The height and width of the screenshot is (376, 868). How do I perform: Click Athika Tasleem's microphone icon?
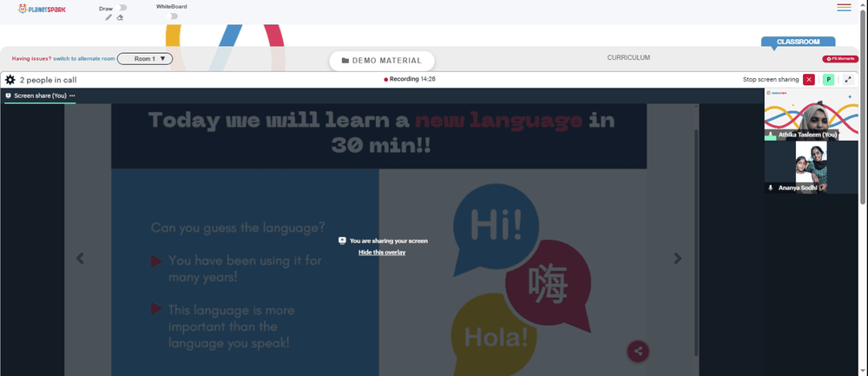(x=769, y=135)
